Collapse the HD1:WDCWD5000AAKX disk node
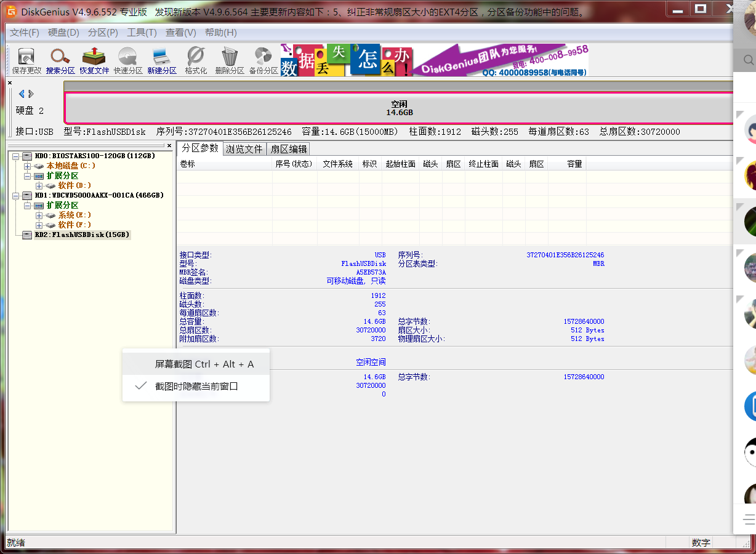 15,195
